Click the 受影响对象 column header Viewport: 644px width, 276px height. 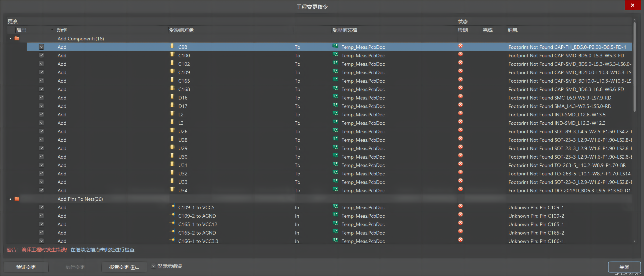(182, 30)
